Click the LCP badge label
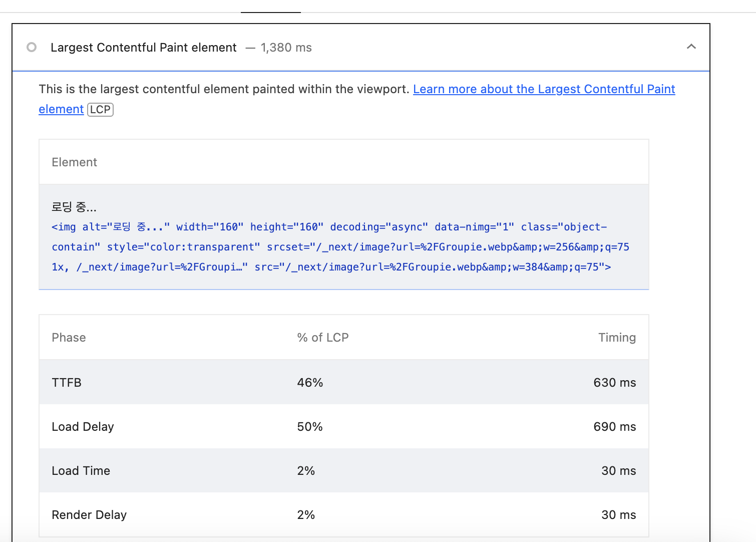Screen dimensions: 756x542 point(100,110)
